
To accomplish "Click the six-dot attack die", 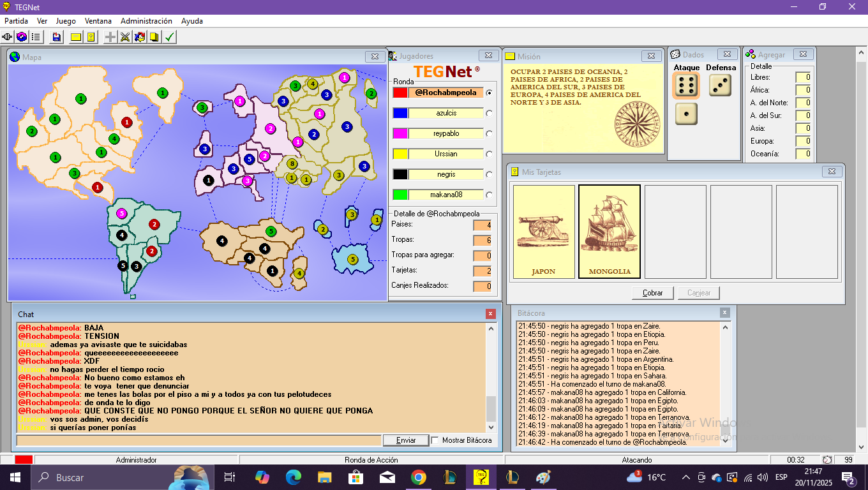I will pos(686,85).
